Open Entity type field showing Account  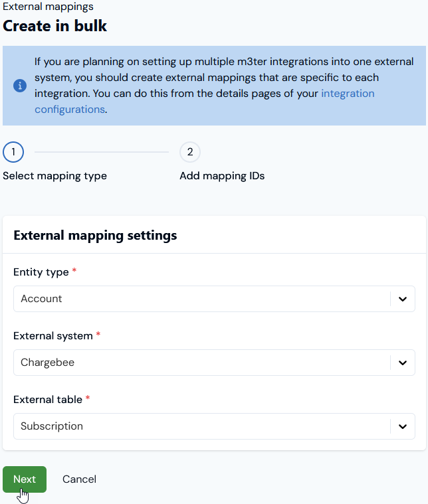(214, 299)
